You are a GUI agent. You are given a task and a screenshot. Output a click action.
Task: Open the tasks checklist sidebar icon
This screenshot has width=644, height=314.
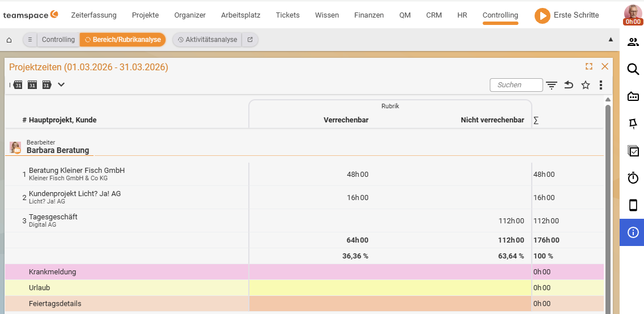tap(633, 151)
